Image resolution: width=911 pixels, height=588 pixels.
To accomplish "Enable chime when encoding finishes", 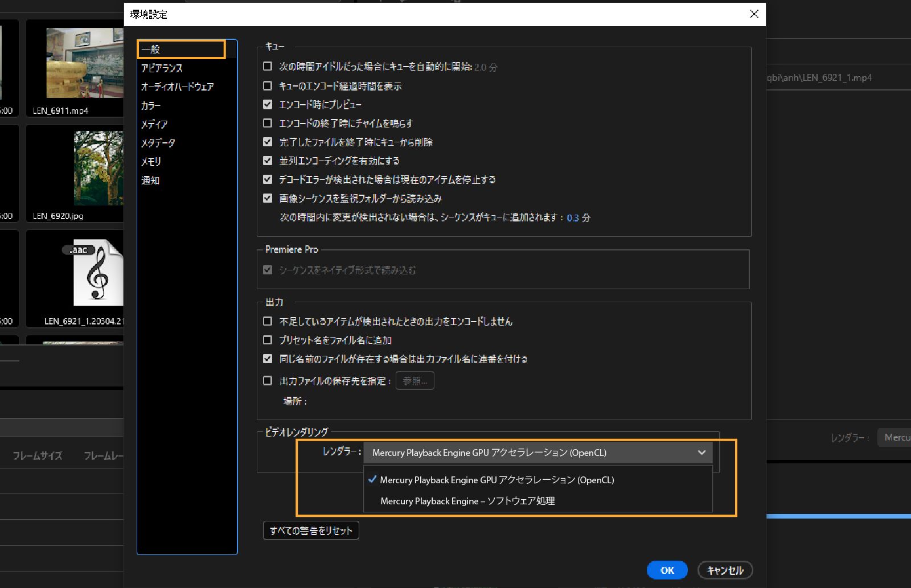I will pyautogui.click(x=268, y=123).
